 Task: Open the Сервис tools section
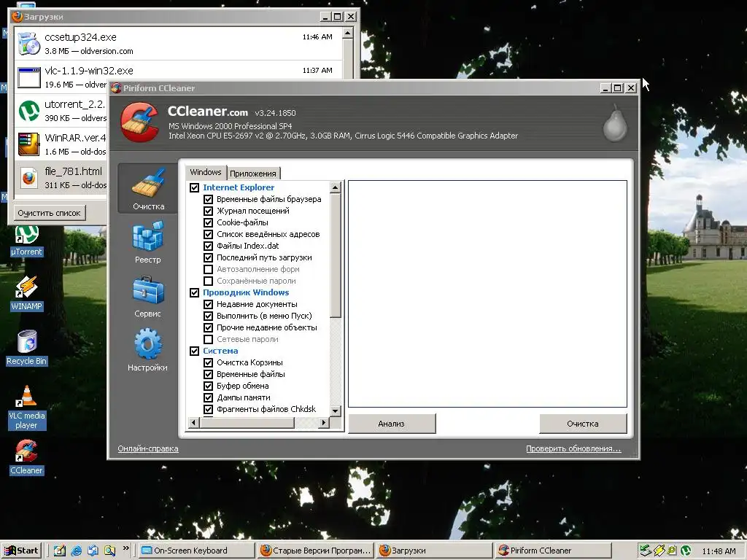coord(148,296)
